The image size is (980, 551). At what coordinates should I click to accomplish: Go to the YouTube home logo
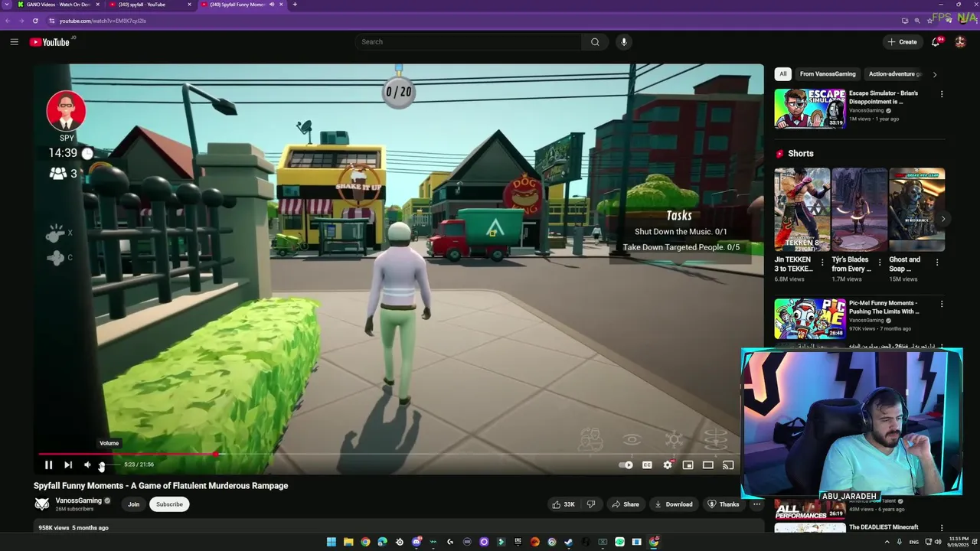point(51,42)
